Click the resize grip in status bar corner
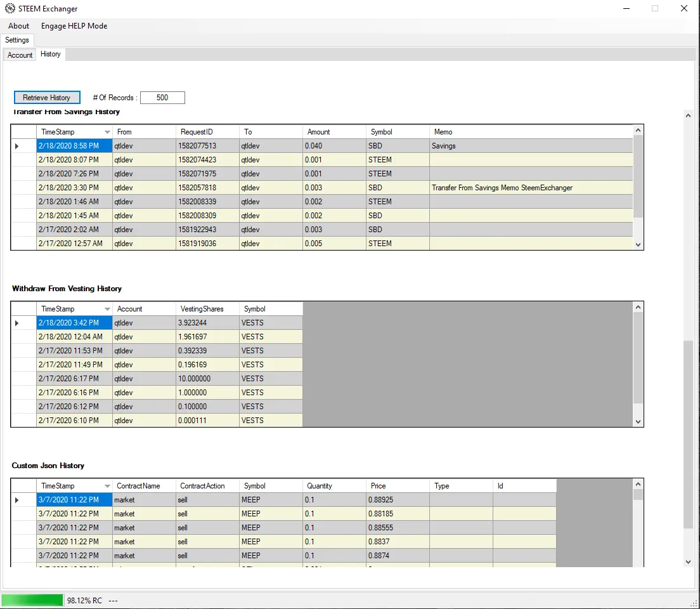 695,604
